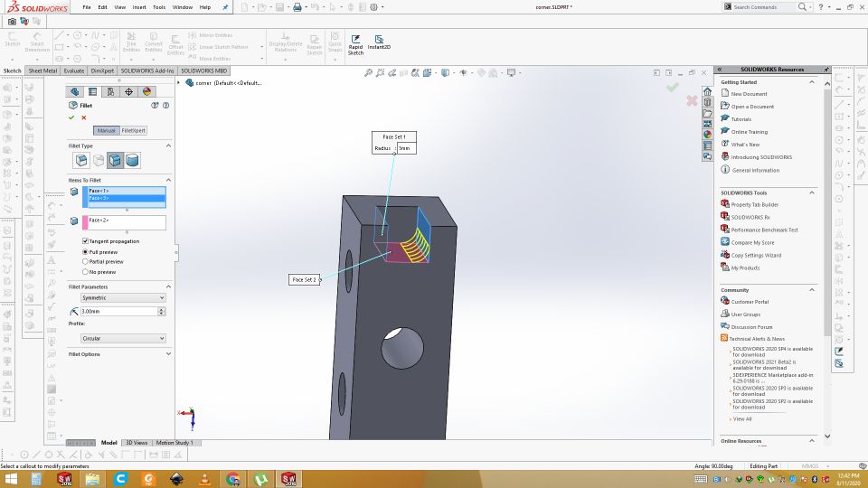The height and width of the screenshot is (488, 868).
Task: Open the ConfigurationManager tab icon
Action: click(110, 92)
